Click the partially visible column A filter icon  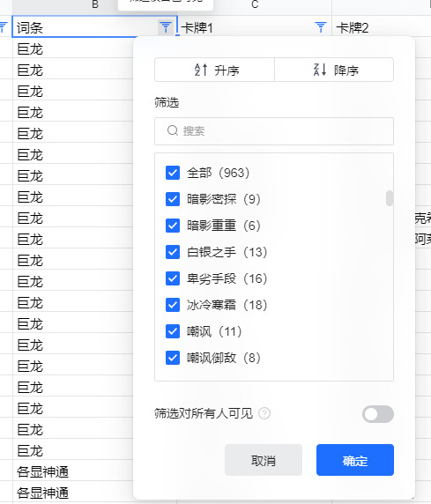tap(4, 27)
